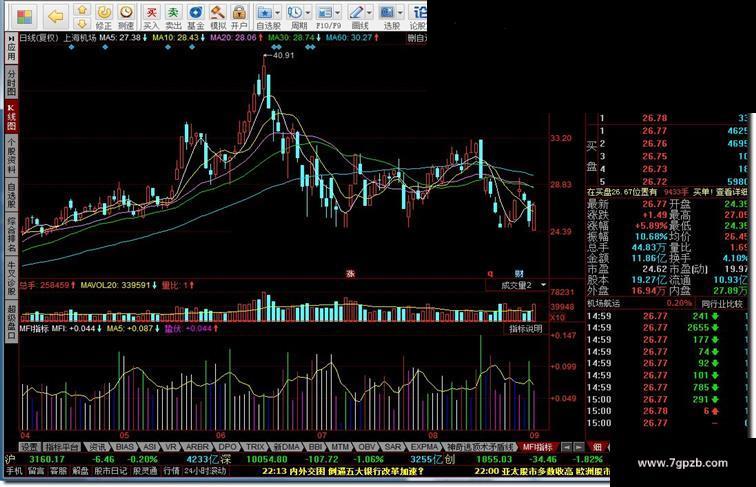Select the 画线 drawing pencil icon
This screenshot has height=487, width=756.
tap(356, 13)
